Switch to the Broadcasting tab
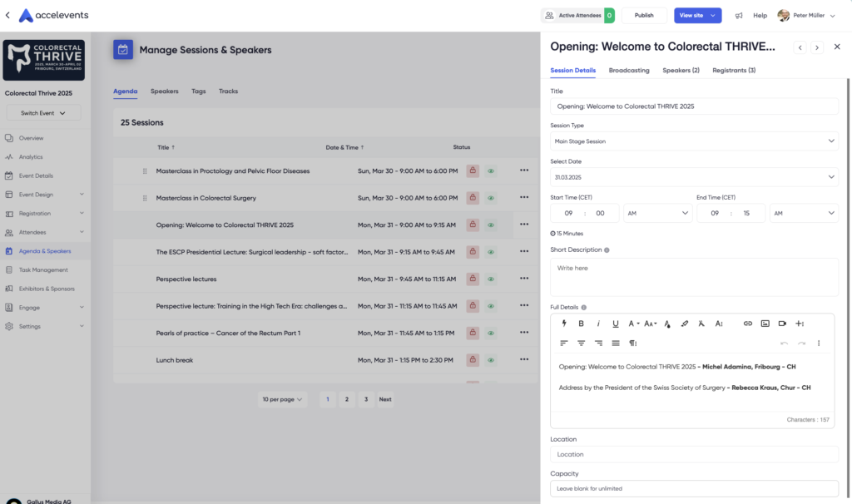 (x=629, y=71)
